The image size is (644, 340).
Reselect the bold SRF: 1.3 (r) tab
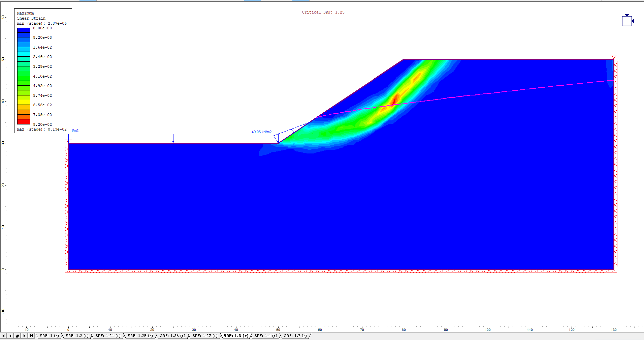click(236, 336)
